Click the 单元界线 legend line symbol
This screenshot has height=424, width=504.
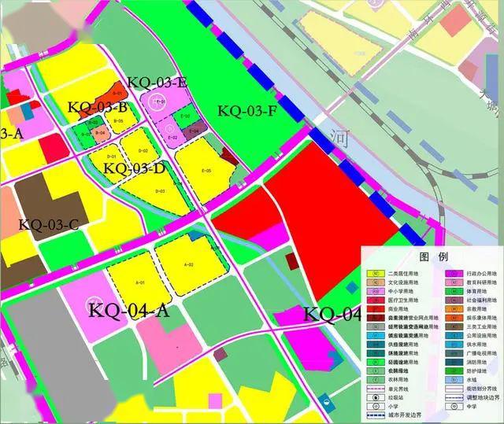click(x=376, y=389)
